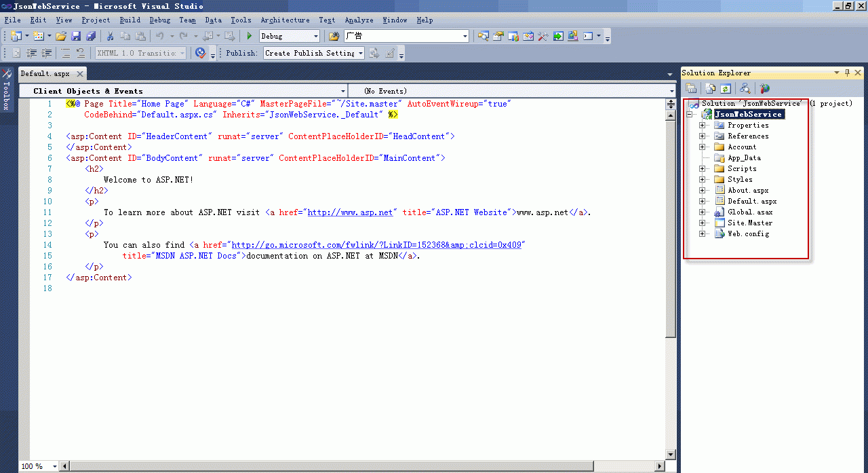Image resolution: width=868 pixels, height=473 pixels.
Task: Click the http://www.asp.net link in code
Action: point(350,212)
